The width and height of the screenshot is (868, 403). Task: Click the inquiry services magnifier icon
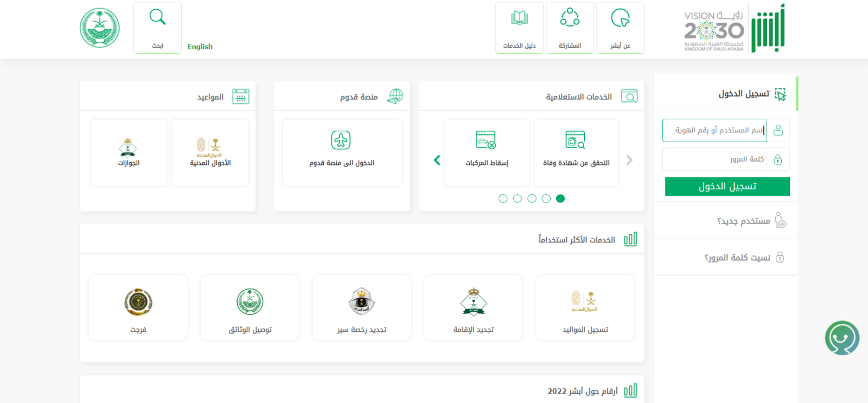tap(629, 97)
